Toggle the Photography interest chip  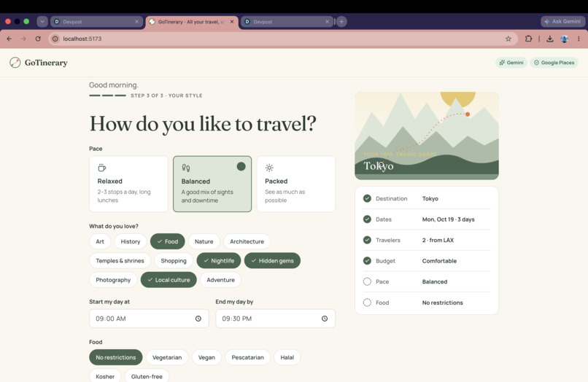(x=113, y=280)
